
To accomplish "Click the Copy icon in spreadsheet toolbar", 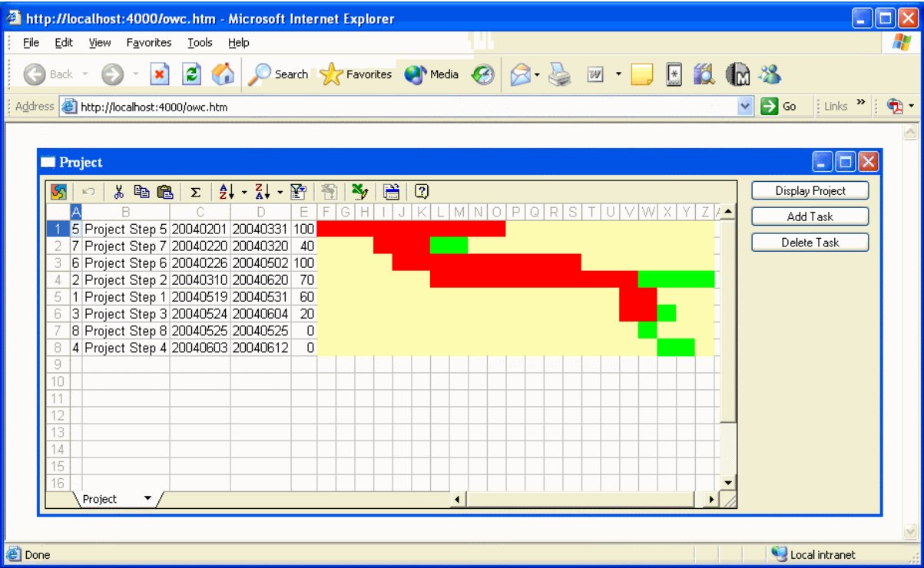I will pyautogui.click(x=141, y=192).
